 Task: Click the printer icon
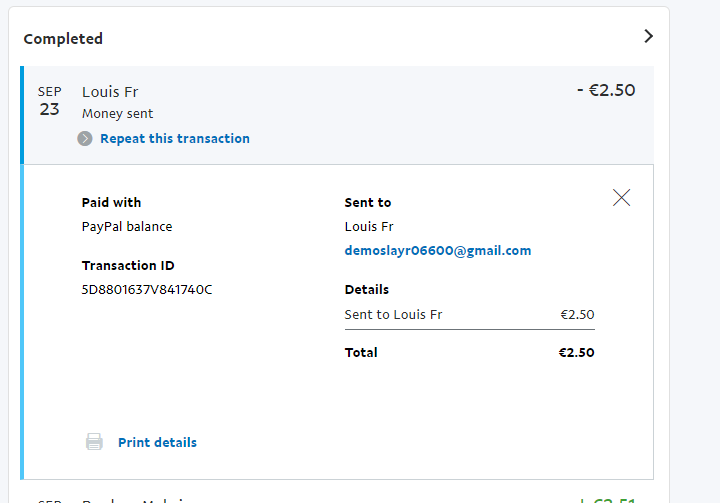pos(94,442)
